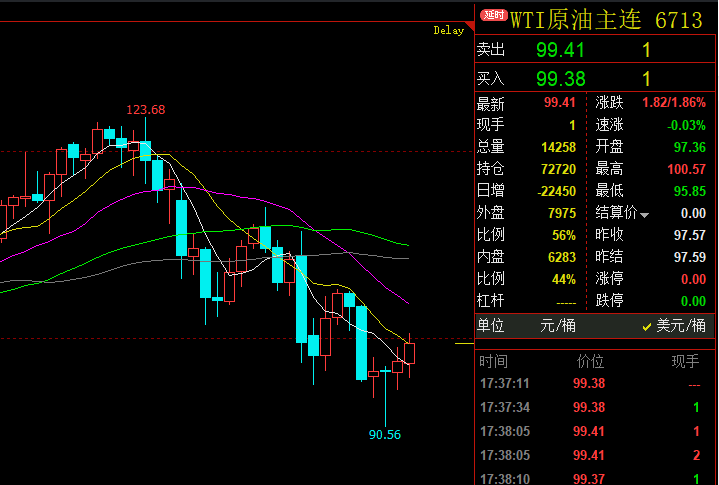Click the yellow current price marker line

coord(465,343)
